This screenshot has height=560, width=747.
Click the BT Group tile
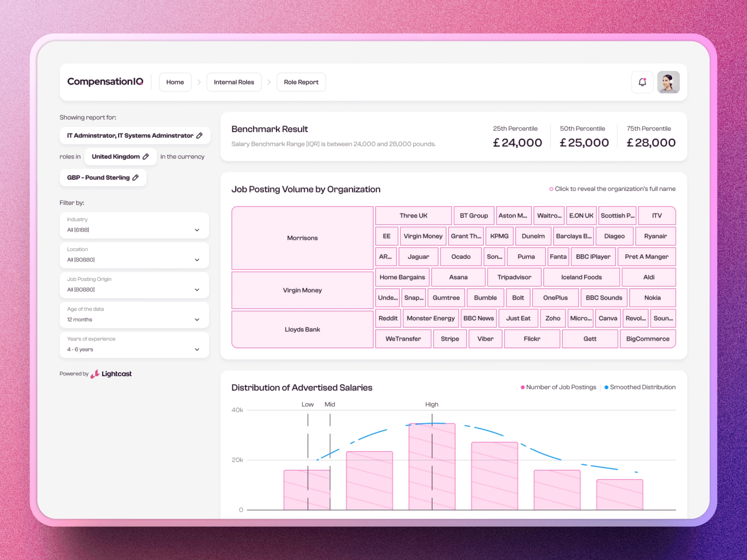tap(474, 215)
